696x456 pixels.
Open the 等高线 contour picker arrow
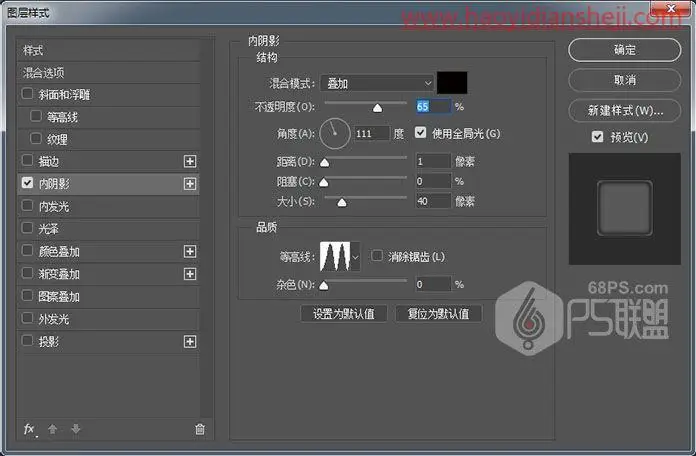(x=355, y=257)
